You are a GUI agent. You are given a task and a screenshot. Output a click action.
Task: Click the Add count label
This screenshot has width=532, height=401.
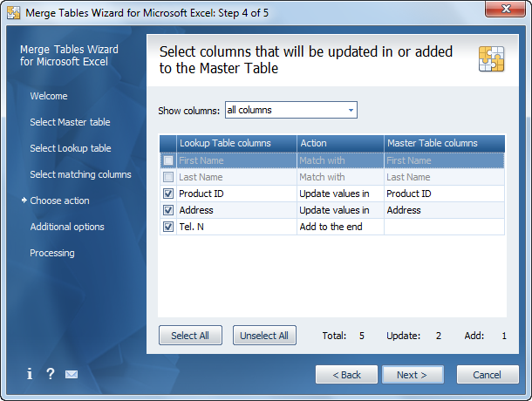click(474, 336)
